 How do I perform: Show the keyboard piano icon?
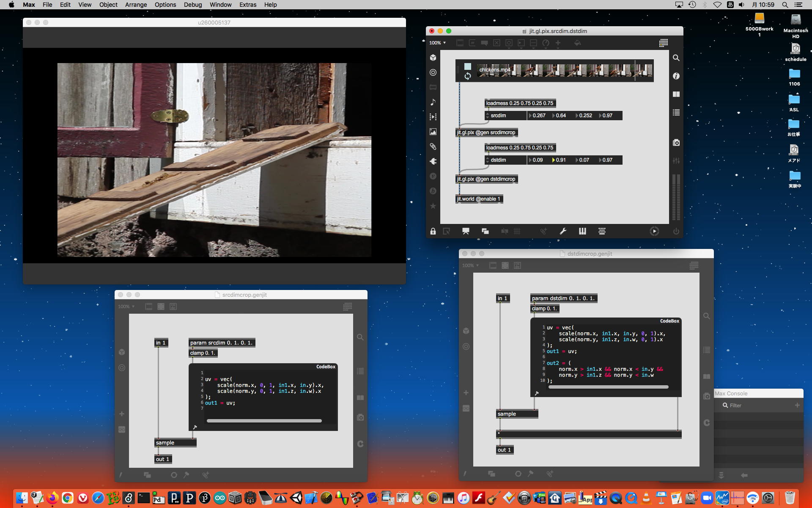(582, 231)
